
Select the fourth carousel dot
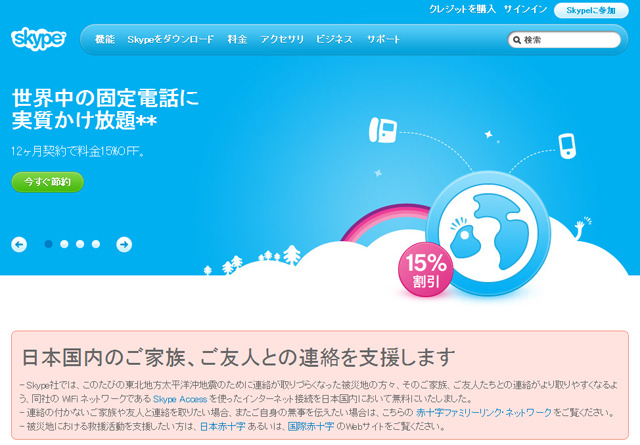[x=96, y=244]
